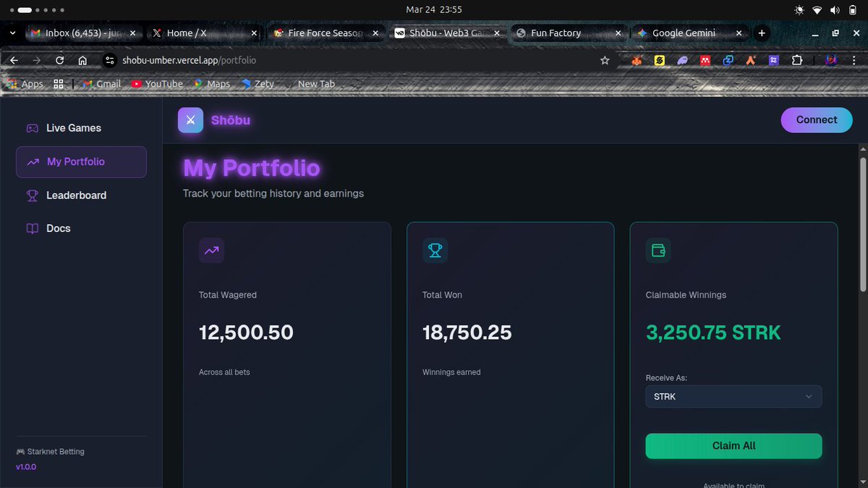868x488 pixels.
Task: Go back in browser history
Action: tap(14, 61)
